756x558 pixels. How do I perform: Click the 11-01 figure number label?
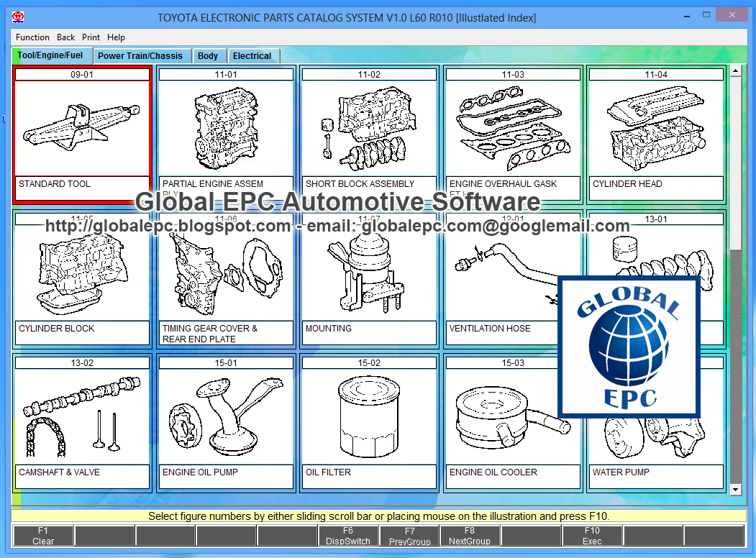[226, 75]
